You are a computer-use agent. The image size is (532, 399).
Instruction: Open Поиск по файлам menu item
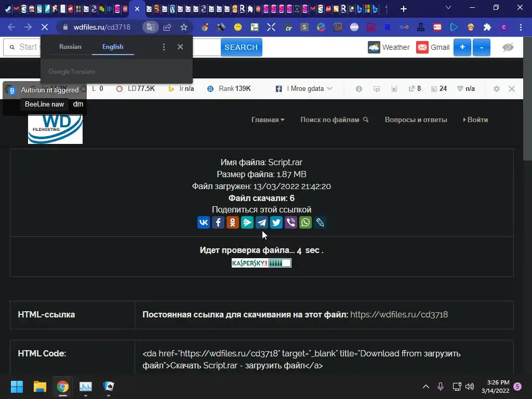tap(334, 120)
